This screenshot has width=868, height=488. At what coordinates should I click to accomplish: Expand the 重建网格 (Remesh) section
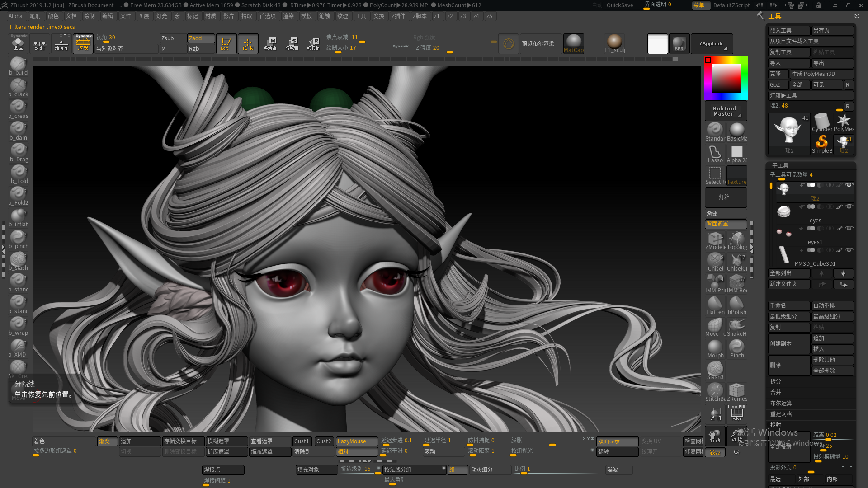[x=781, y=414]
